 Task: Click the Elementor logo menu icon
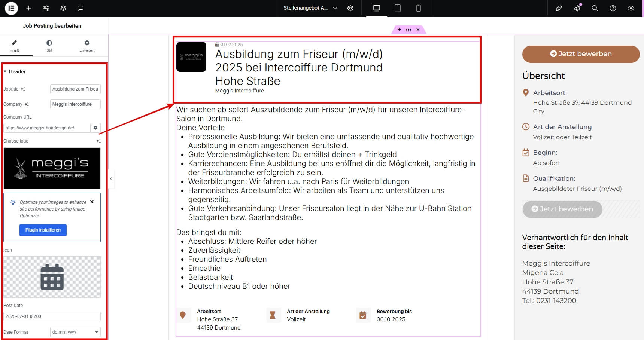point(11,8)
